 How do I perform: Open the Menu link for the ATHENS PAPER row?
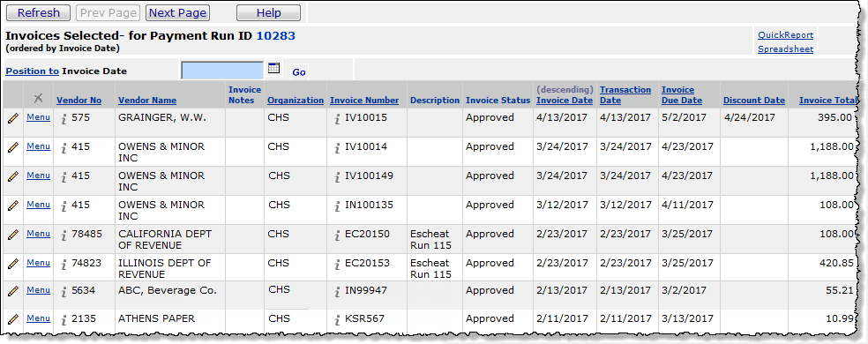(x=38, y=318)
